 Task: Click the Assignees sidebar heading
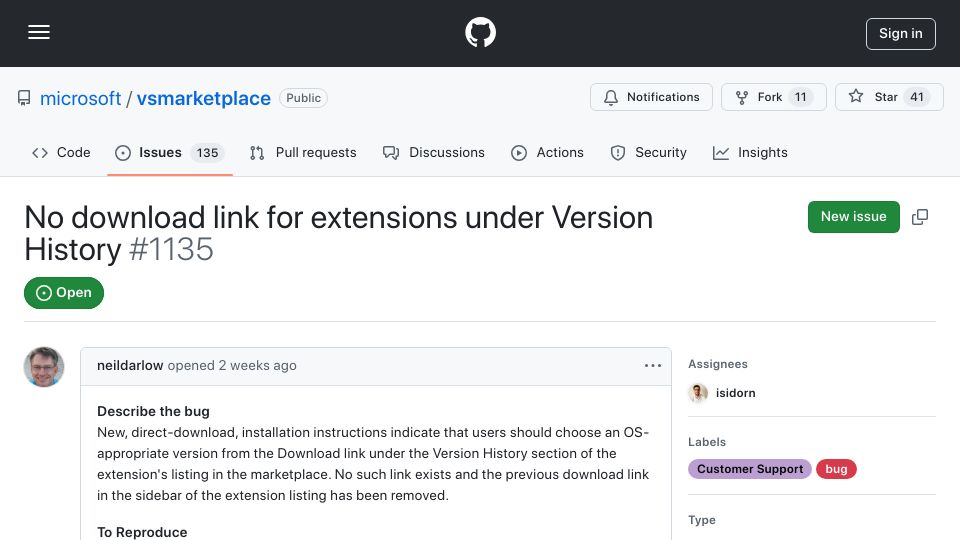[718, 364]
